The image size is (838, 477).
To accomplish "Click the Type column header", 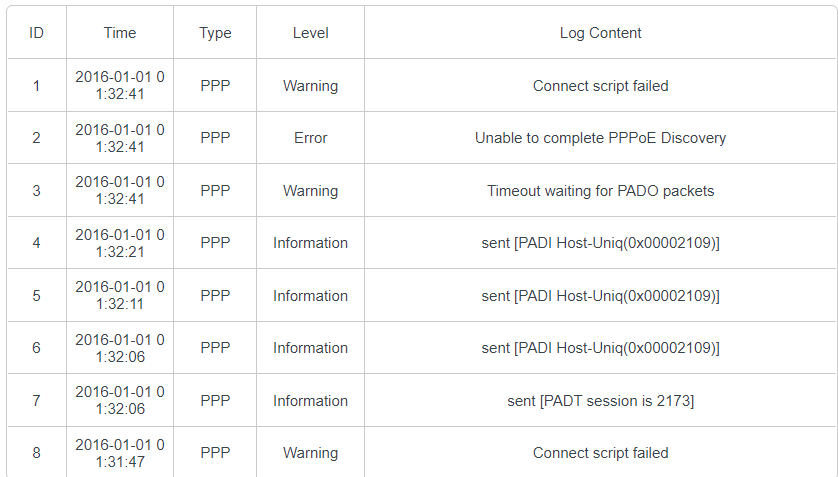I will click(x=215, y=33).
